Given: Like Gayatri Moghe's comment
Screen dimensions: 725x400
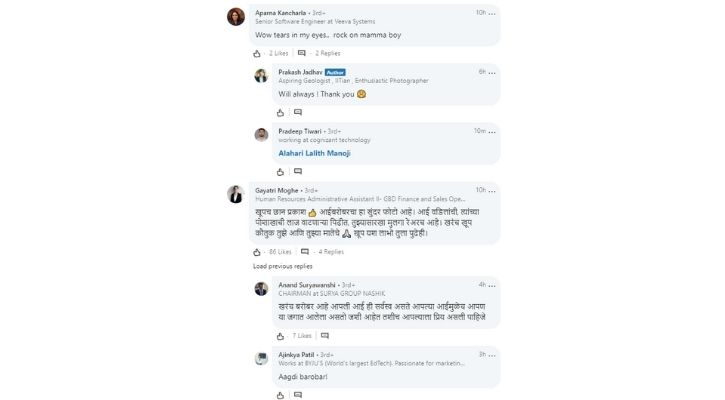Looking at the screenshot, I should coord(257,252).
